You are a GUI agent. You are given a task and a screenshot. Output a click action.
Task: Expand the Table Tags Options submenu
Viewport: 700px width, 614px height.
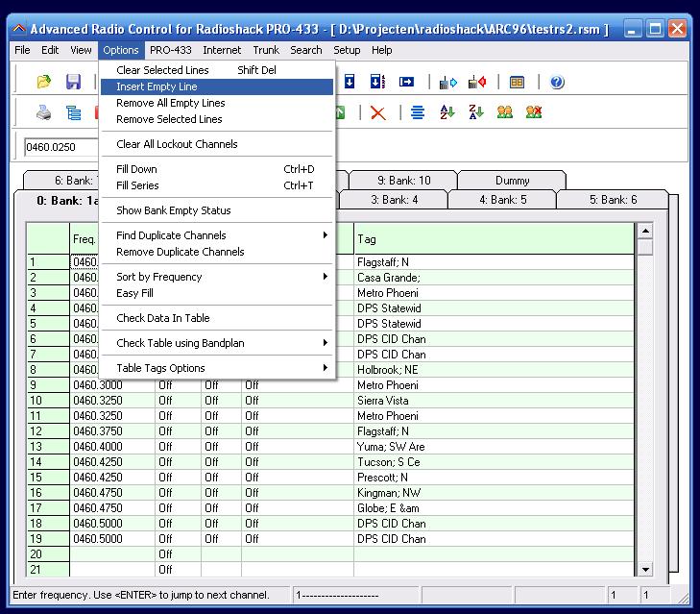tap(217, 368)
